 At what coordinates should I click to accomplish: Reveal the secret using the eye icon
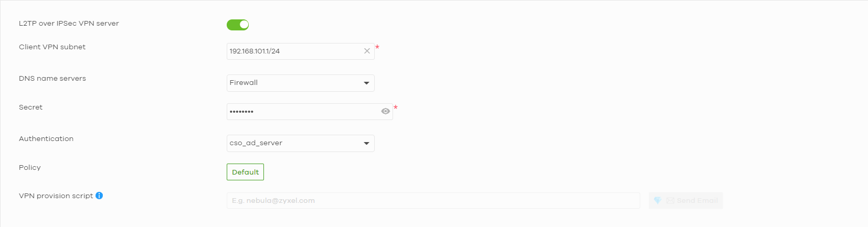[386, 111]
